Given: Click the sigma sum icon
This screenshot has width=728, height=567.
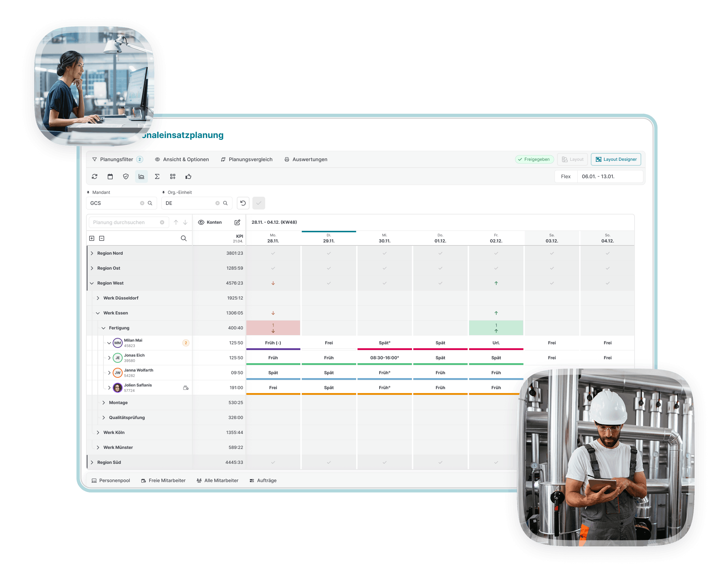Looking at the screenshot, I should (157, 176).
